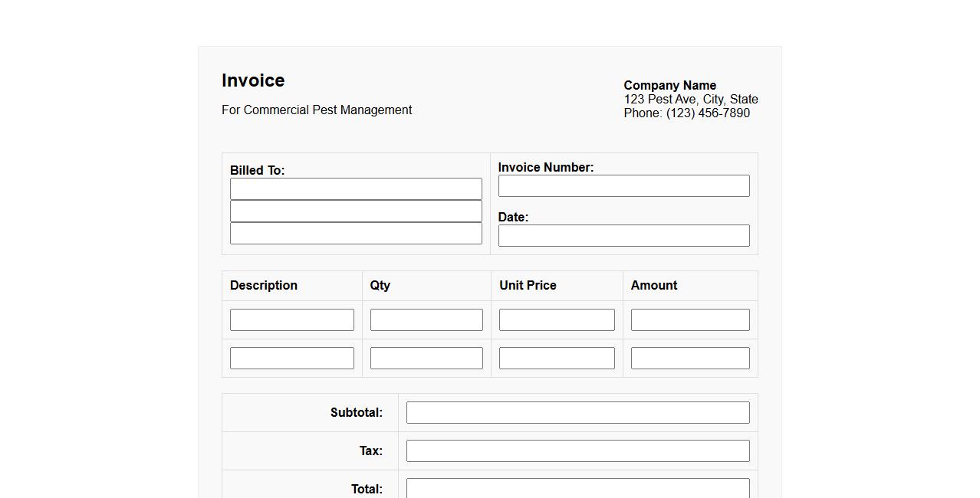
Task: Select the Date input field
Action: (623, 235)
